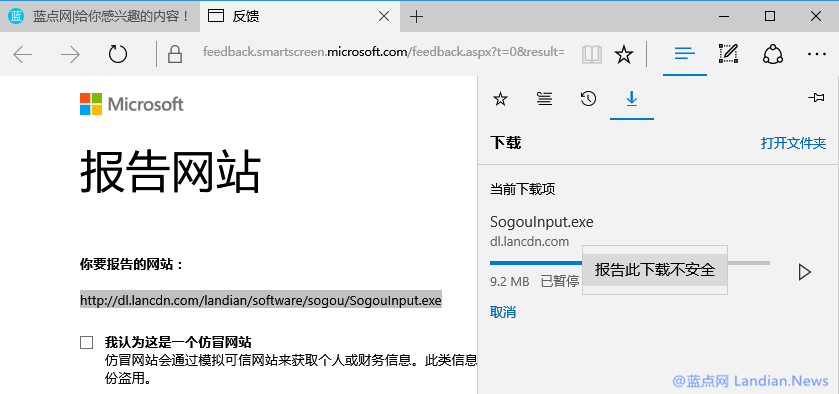Minimize the browser window
Screen dimensions: 839x394
coord(724,17)
